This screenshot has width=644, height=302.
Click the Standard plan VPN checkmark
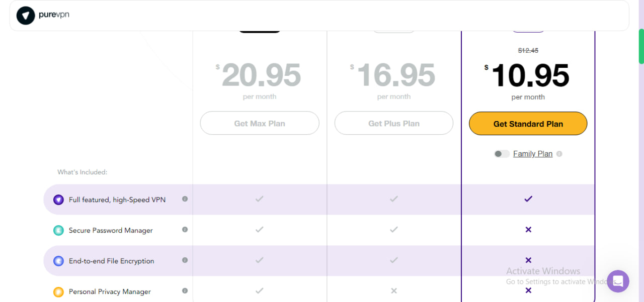(x=528, y=199)
